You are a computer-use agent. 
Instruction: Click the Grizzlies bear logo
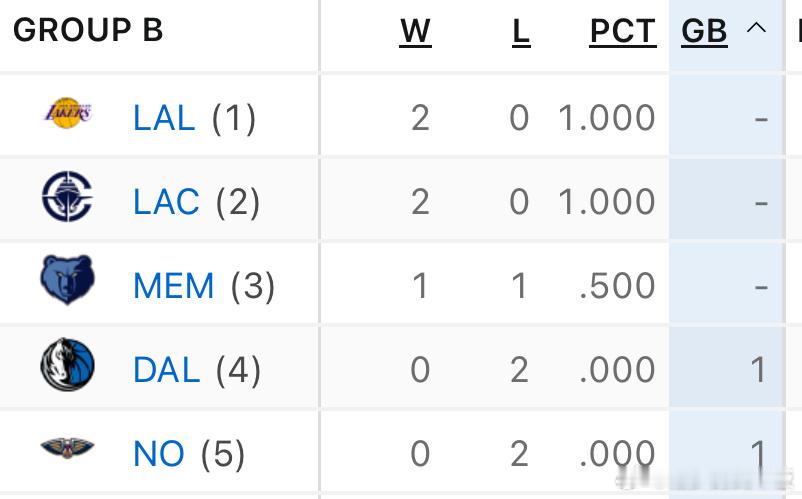[67, 280]
